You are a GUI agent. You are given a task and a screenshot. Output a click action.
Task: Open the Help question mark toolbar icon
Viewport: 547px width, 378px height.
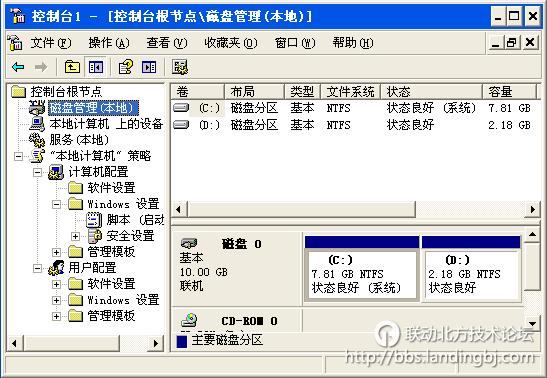tap(126, 67)
